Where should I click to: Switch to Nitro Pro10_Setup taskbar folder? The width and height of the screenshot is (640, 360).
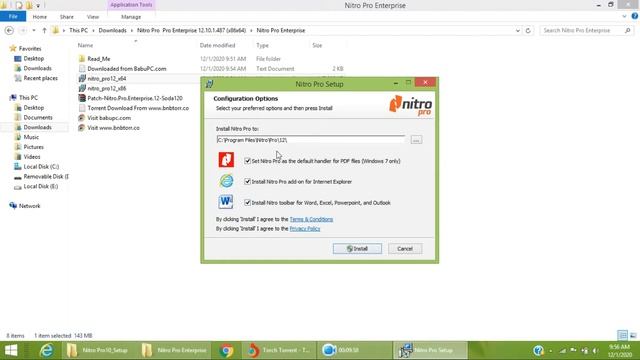pos(98,350)
